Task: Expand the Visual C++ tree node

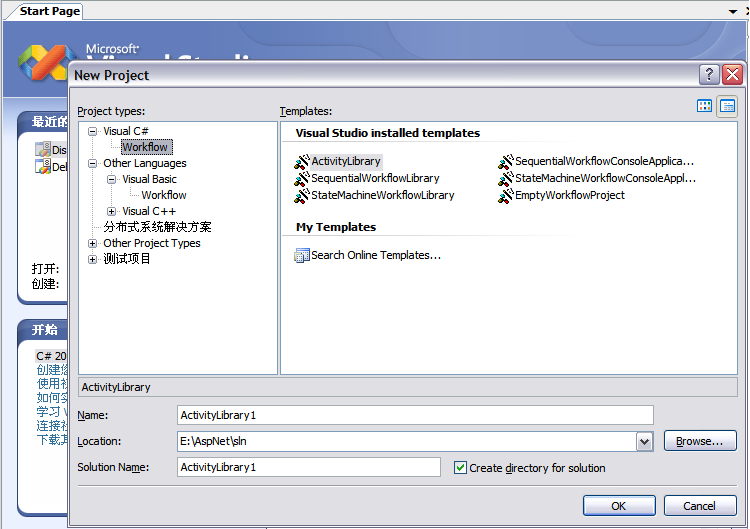Action: pos(112,211)
